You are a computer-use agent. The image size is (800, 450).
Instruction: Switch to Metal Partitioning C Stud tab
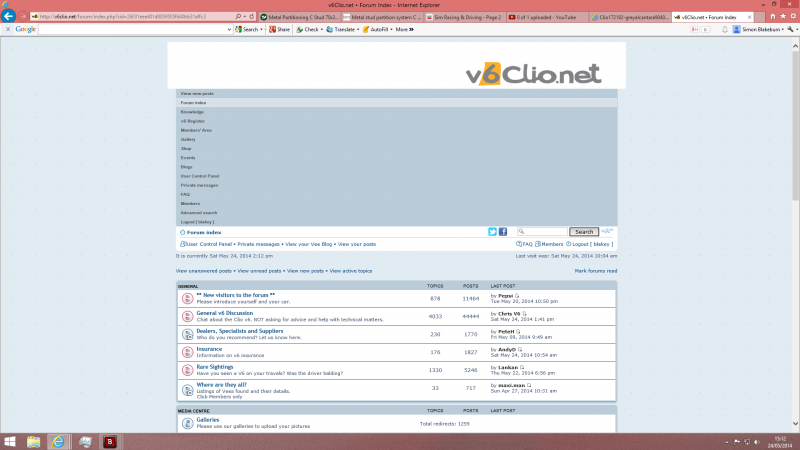[299, 17]
